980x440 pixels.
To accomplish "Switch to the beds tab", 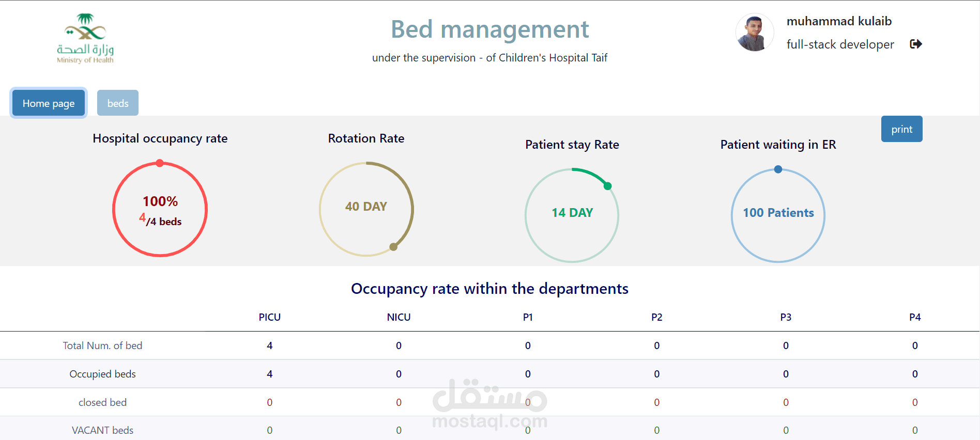I will pos(118,103).
